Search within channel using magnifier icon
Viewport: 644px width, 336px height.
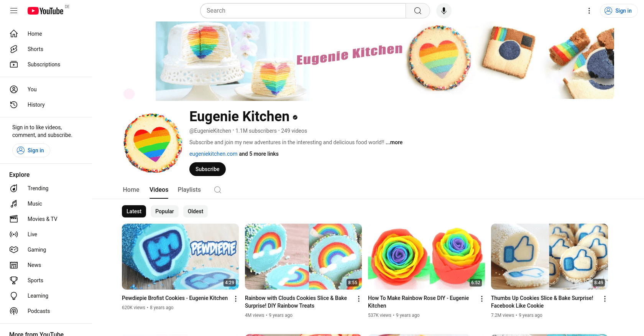click(218, 190)
